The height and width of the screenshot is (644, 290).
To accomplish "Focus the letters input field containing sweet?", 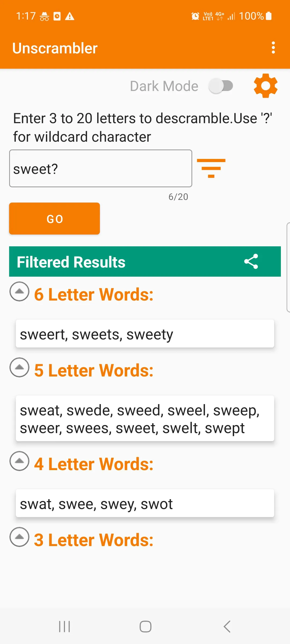I will 101,168.
